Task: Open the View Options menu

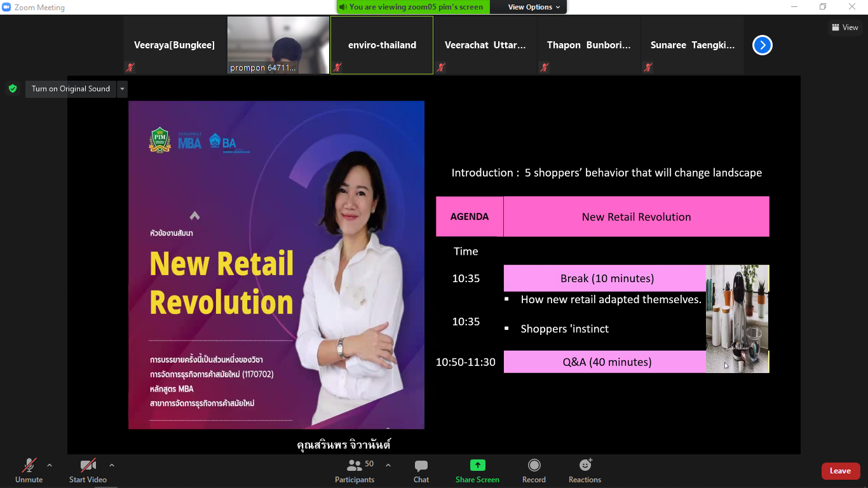Action: (534, 7)
